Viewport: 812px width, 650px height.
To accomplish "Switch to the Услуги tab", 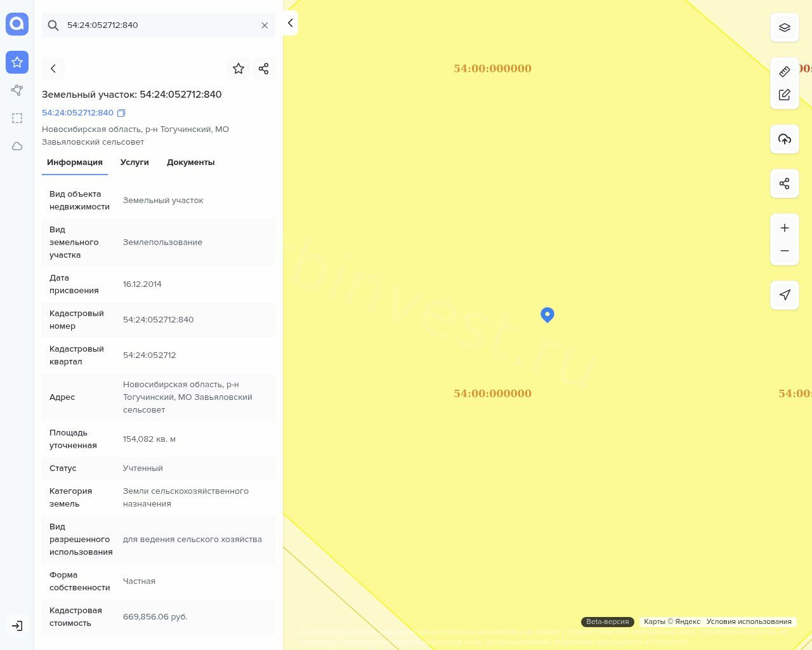I will [134, 162].
